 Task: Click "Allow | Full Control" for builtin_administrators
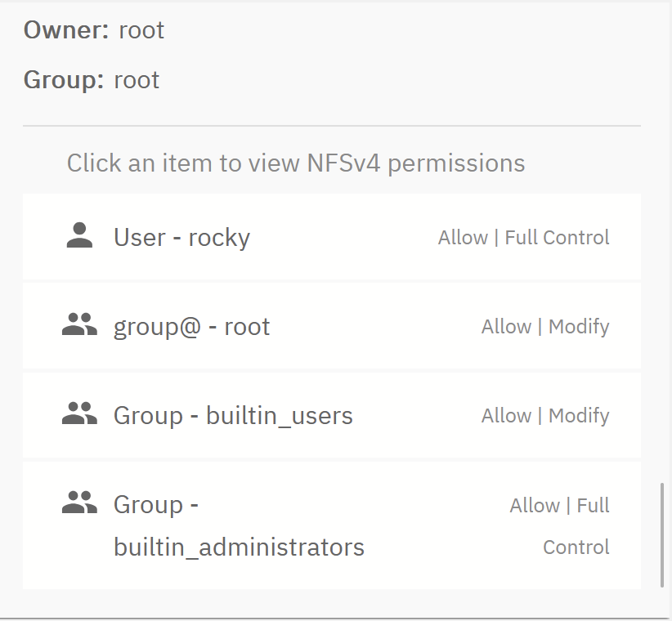coord(560,526)
